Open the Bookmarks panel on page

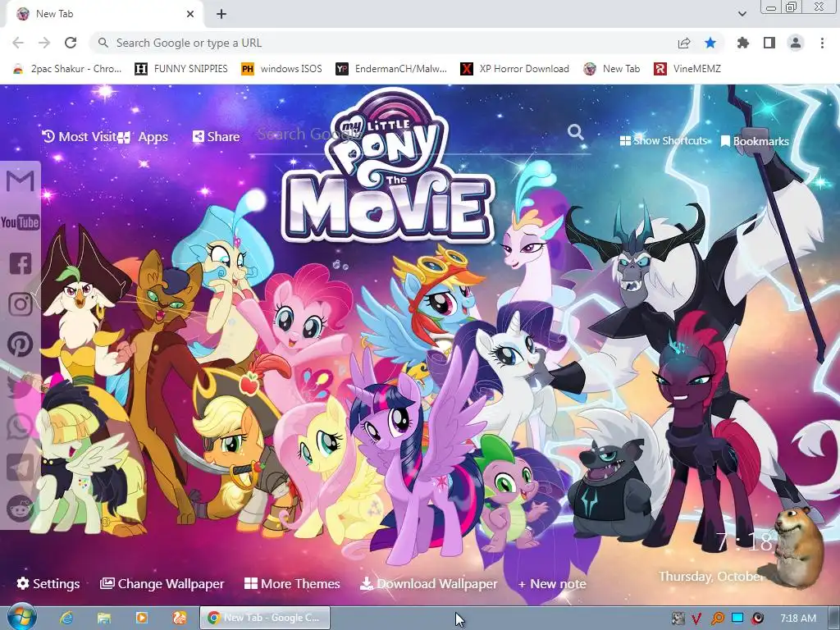(755, 141)
